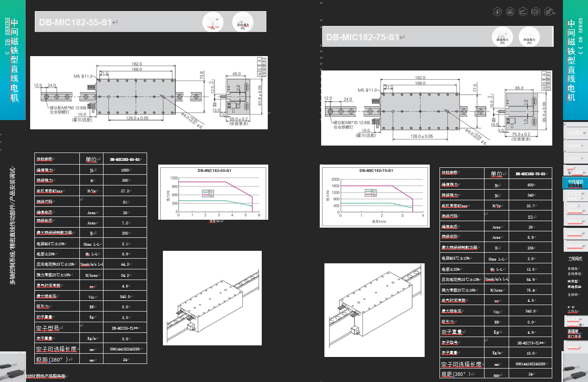Click the DB-MIC75-TL** cell in the right table
Screen dimensions: 588x382
(530, 343)
